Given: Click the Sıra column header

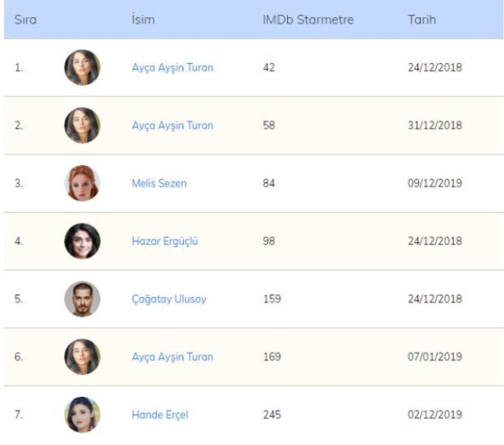Looking at the screenshot, I should click(x=25, y=19).
